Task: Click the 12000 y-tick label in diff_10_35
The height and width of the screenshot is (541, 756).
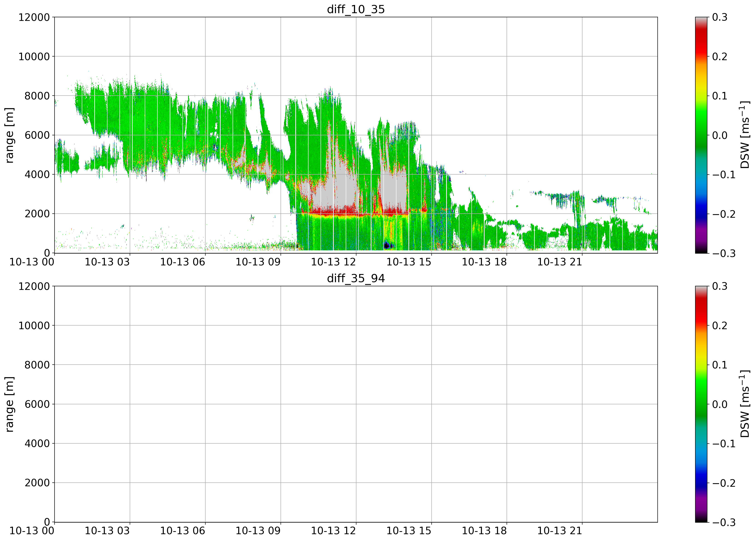Action: tap(34, 17)
